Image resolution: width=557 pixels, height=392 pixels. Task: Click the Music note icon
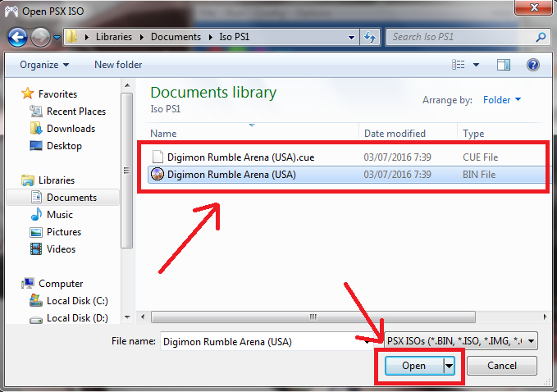coord(36,215)
